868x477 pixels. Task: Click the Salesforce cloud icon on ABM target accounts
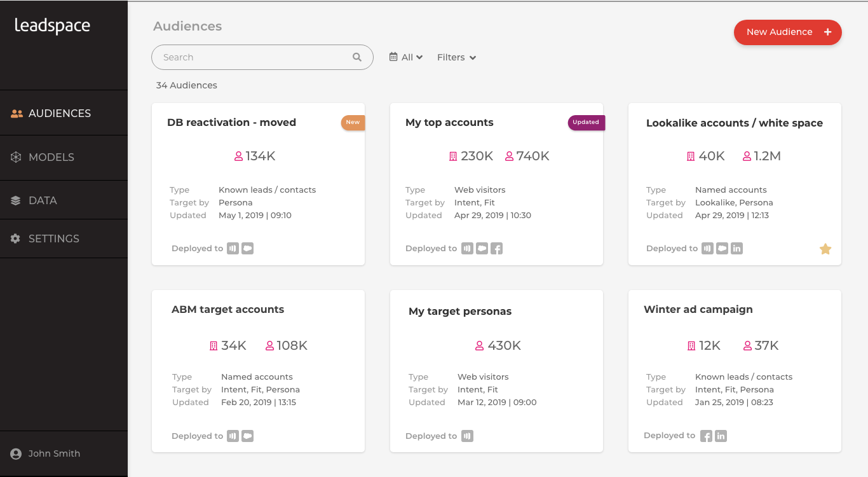(248, 436)
